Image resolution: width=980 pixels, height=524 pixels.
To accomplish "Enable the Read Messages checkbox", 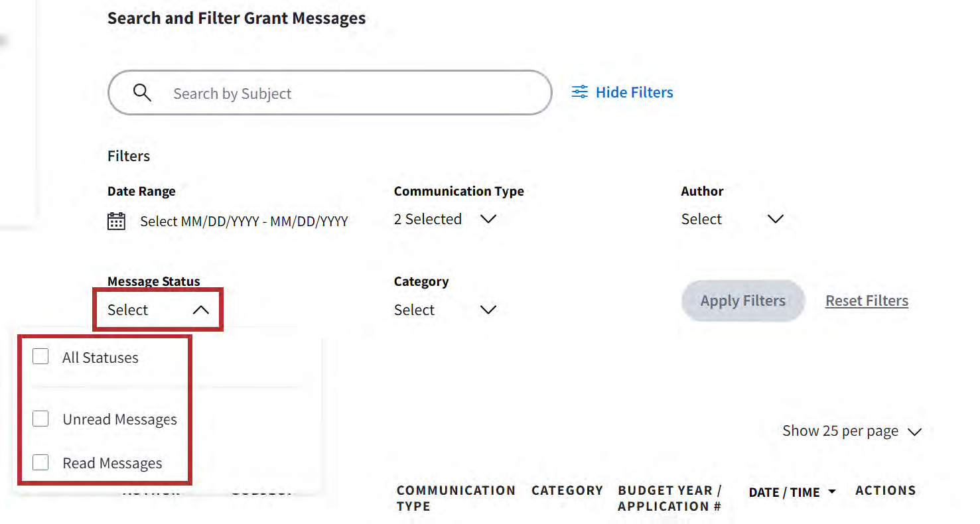I will (41, 462).
